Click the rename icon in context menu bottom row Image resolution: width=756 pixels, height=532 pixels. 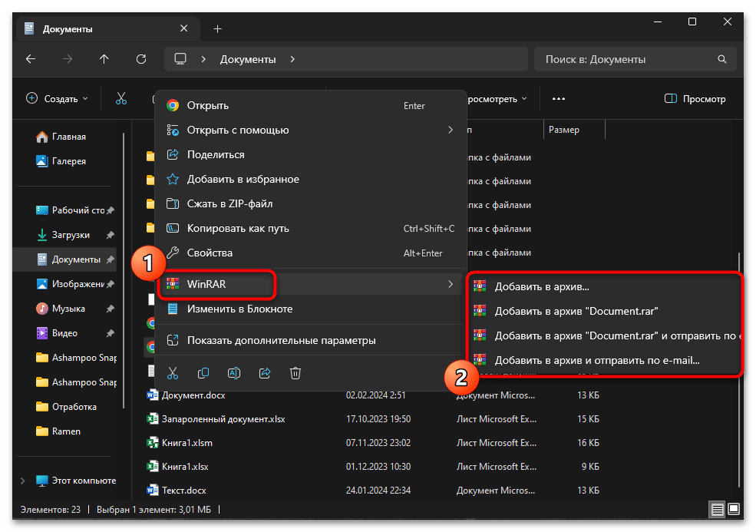tap(234, 373)
